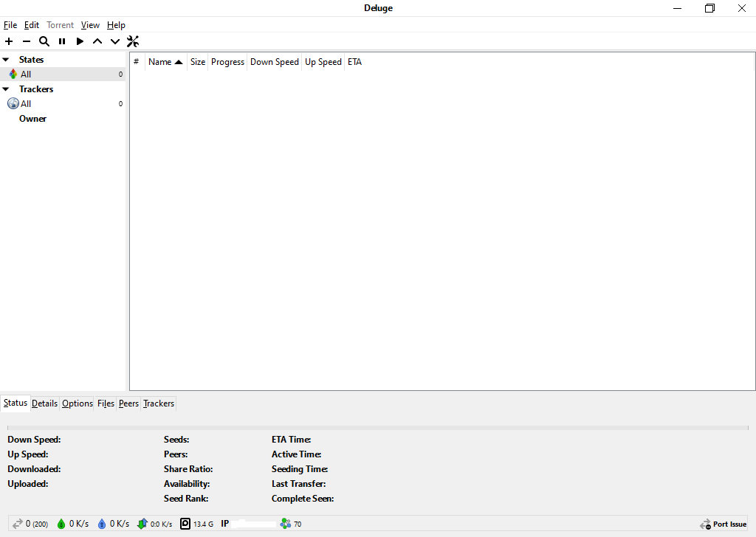Viewport: 756px width, 537px height.
Task: Click the blue upload speed icon
Action: (x=102, y=524)
